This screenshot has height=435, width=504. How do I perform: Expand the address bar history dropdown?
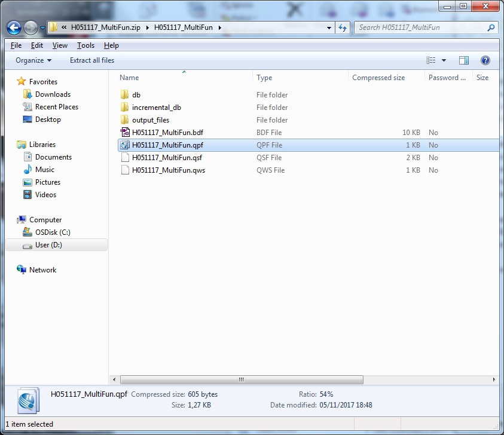[329, 27]
